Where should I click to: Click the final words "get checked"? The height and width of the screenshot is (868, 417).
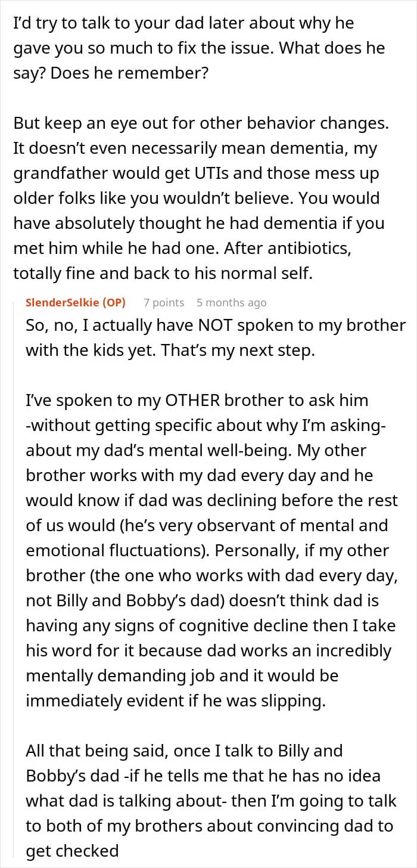[73, 850]
